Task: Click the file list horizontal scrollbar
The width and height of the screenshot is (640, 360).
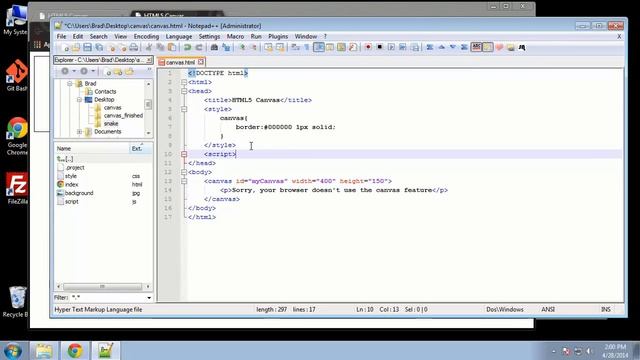Action: 102,287
